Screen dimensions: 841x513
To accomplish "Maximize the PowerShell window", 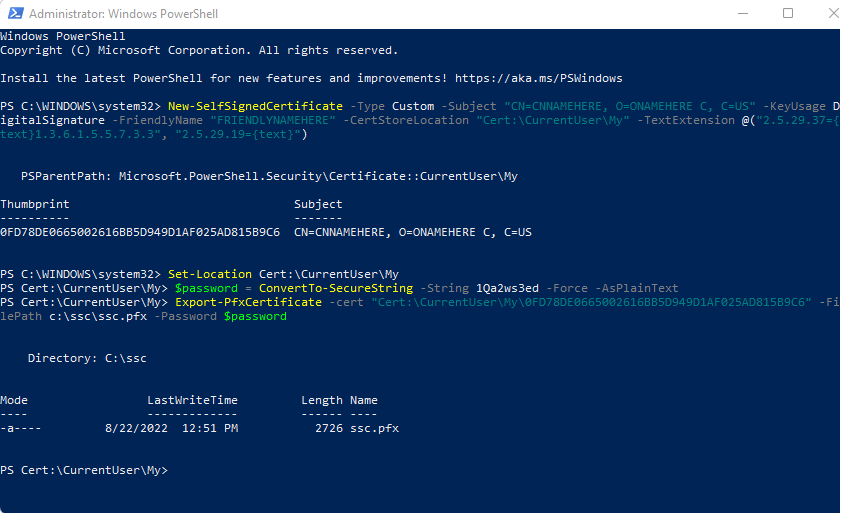I will point(787,14).
